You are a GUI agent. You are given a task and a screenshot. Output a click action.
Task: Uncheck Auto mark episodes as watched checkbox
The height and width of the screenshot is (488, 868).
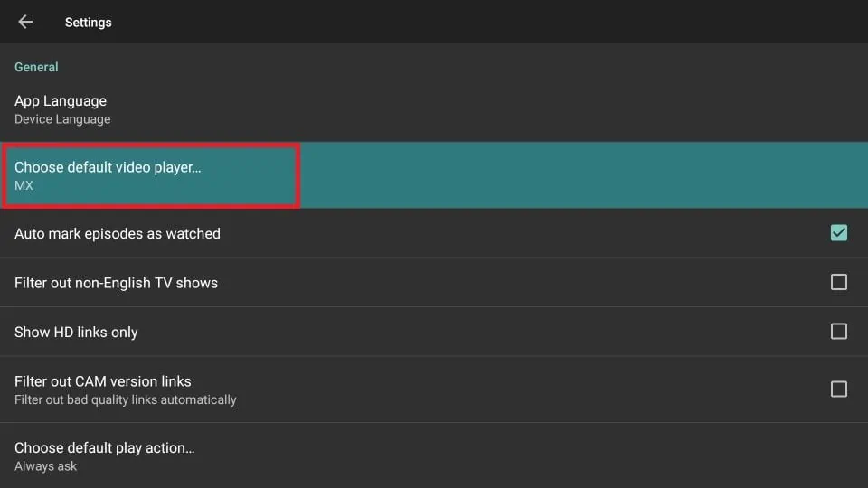point(838,233)
